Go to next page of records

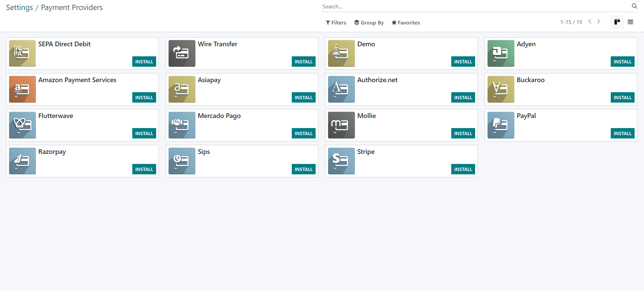tap(599, 21)
